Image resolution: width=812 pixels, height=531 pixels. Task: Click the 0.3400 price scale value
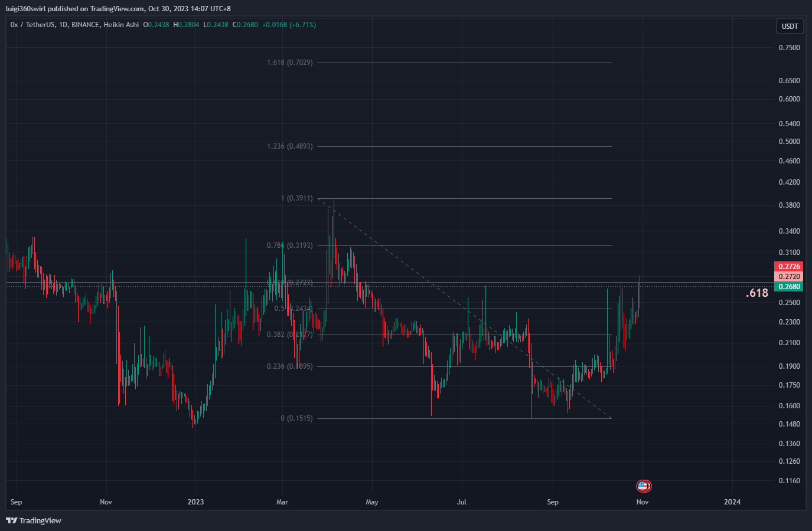pyautogui.click(x=790, y=231)
